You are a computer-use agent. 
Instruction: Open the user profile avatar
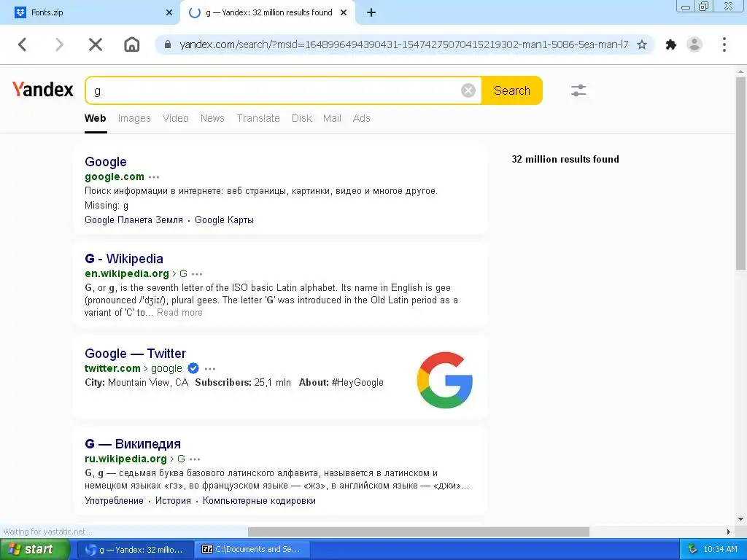click(694, 44)
